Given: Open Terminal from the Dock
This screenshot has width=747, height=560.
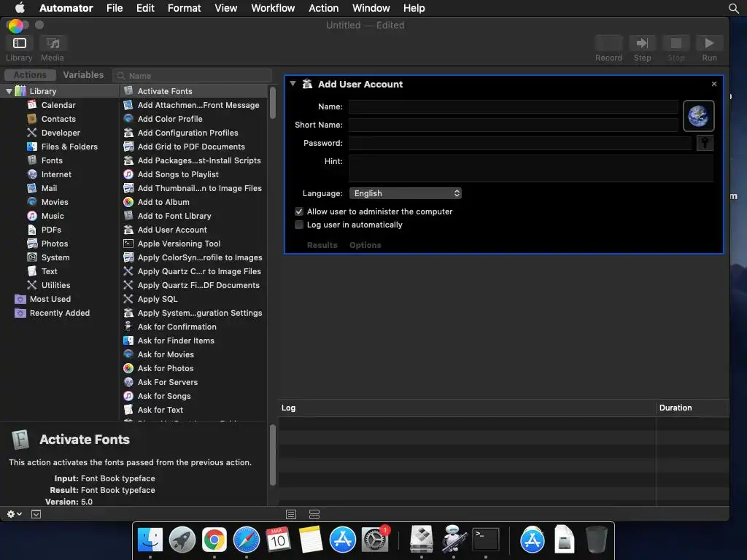Looking at the screenshot, I should 485,540.
